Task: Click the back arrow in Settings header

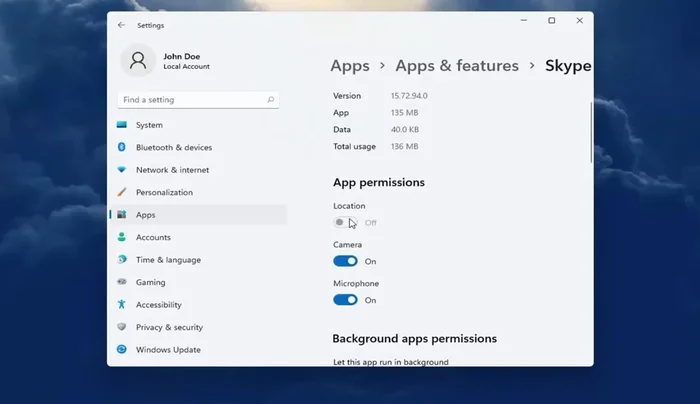Action: click(122, 25)
